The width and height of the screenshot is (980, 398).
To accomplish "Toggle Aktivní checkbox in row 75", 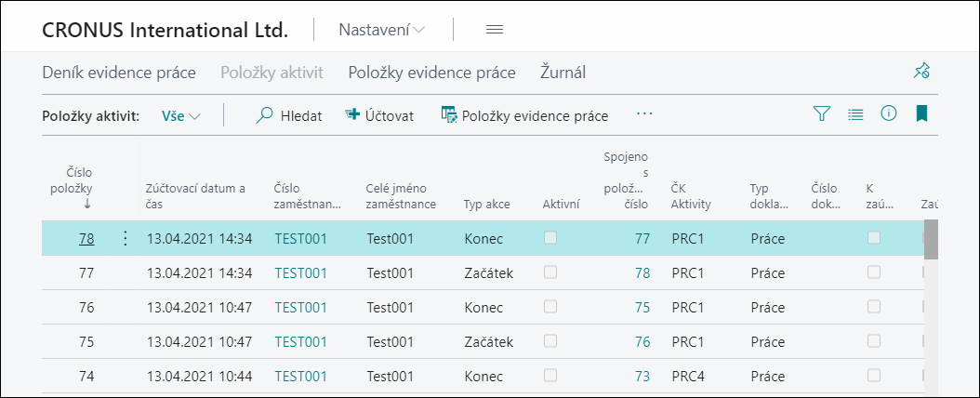I will click(550, 340).
